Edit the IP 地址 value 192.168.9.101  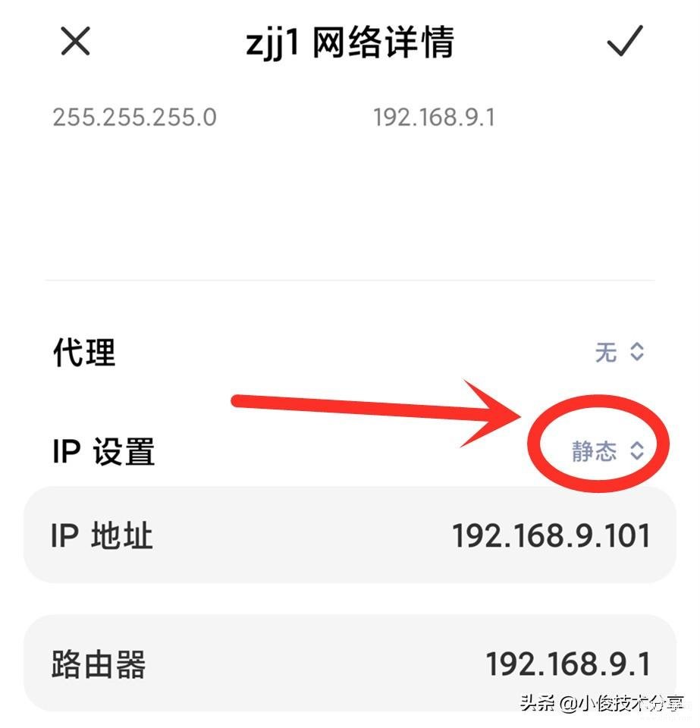click(x=551, y=536)
